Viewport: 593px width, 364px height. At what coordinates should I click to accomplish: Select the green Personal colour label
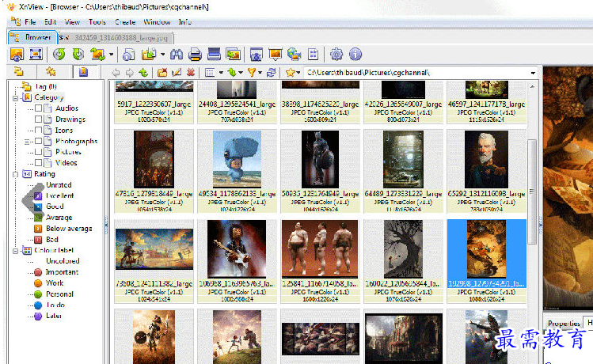click(59, 294)
